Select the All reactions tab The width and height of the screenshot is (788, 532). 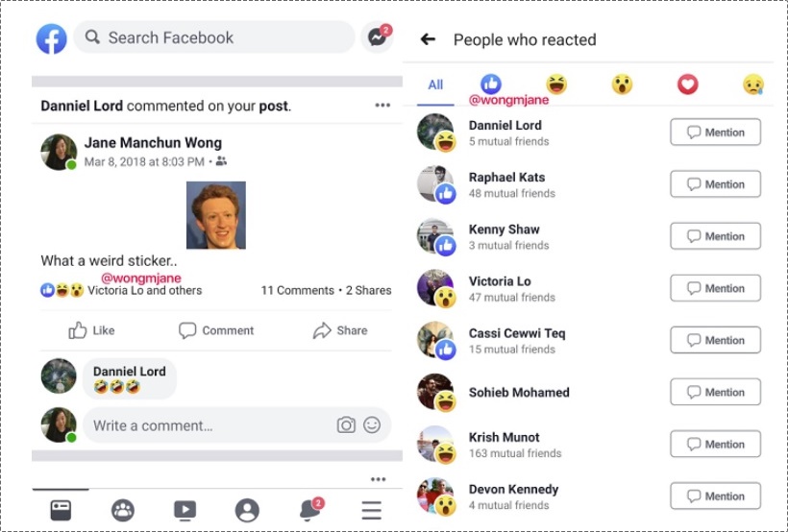(435, 85)
